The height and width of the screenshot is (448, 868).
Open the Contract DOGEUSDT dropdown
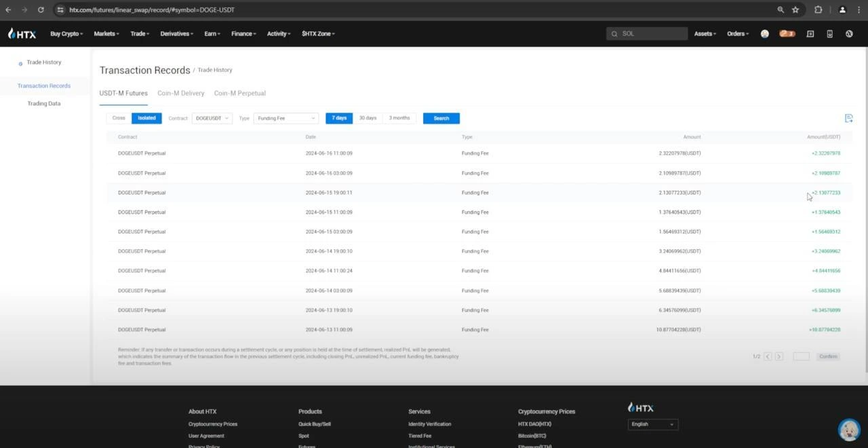(212, 118)
